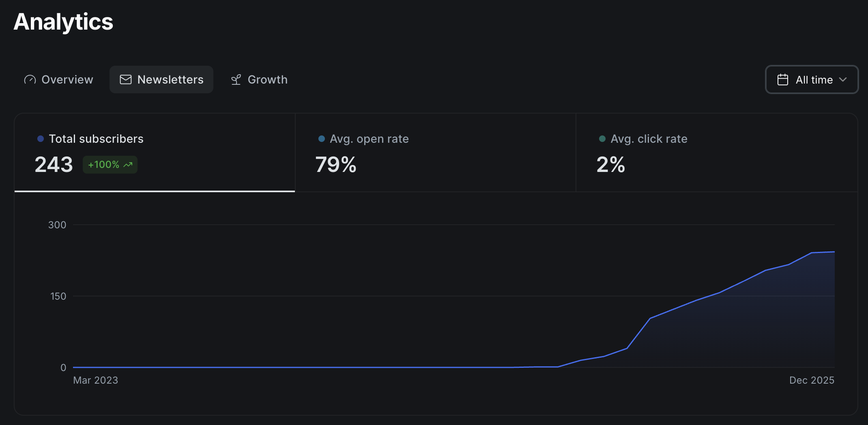The image size is (868, 425).
Task: Click the Dec 2025 axis label
Action: pos(812,380)
